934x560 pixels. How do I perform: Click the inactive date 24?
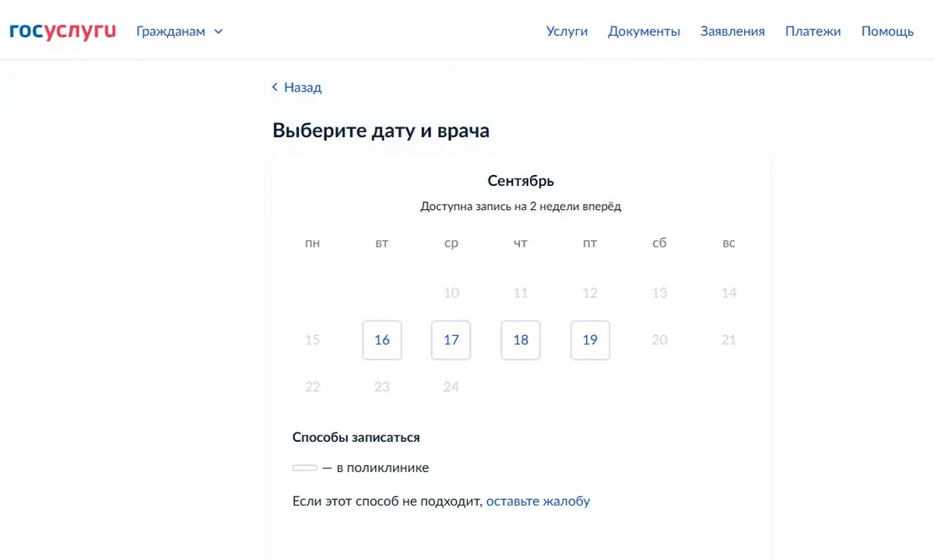tap(451, 387)
